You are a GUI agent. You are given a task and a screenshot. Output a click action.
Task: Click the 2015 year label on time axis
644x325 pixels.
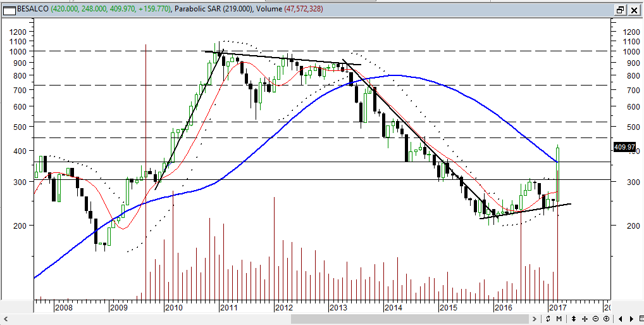coord(449,307)
